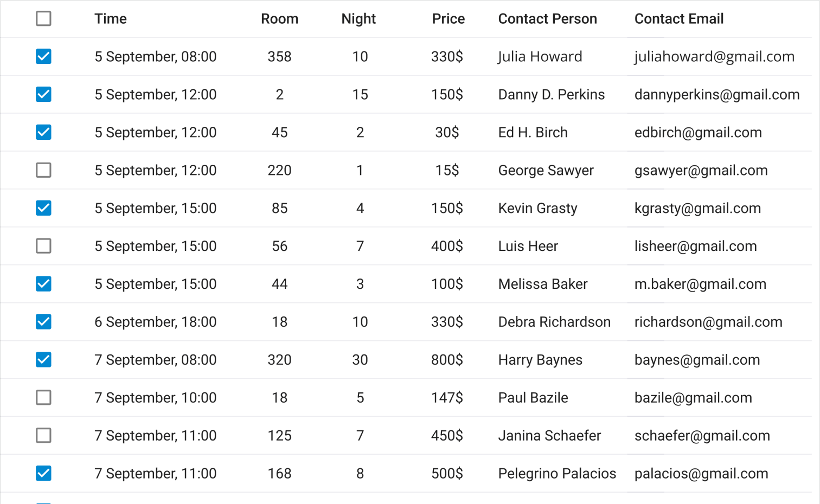Check the Janina Schaefer row checkbox
This screenshot has height=504, width=820.
[x=43, y=436]
